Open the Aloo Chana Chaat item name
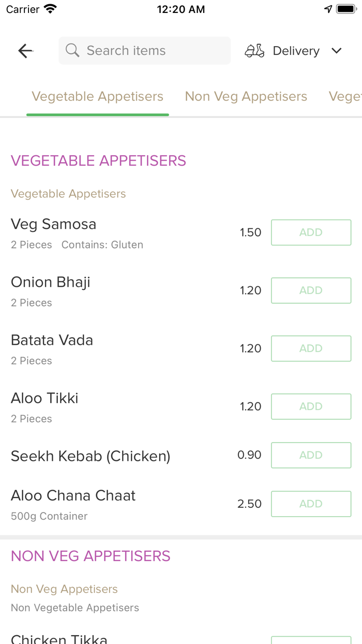This screenshot has height=644, width=362. (x=73, y=495)
